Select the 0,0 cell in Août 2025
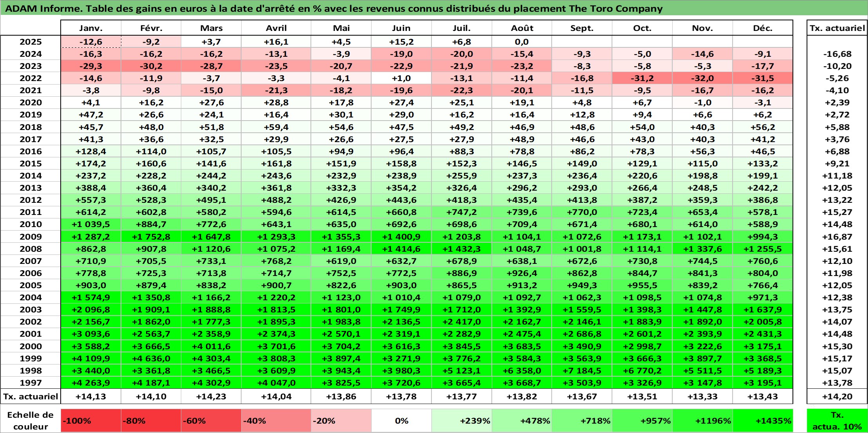 (x=522, y=42)
